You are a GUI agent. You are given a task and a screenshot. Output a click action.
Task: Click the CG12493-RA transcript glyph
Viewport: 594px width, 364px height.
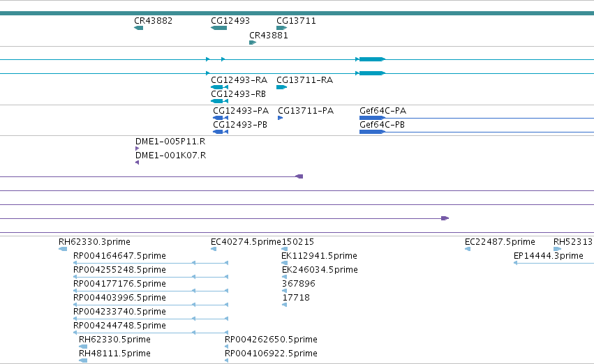coord(219,87)
